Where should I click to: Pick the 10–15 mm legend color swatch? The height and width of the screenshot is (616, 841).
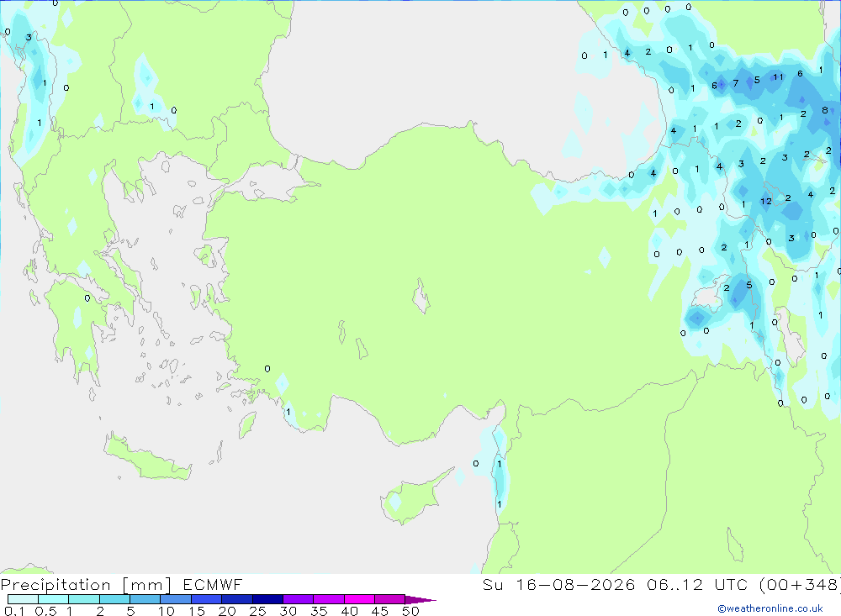tap(176, 599)
